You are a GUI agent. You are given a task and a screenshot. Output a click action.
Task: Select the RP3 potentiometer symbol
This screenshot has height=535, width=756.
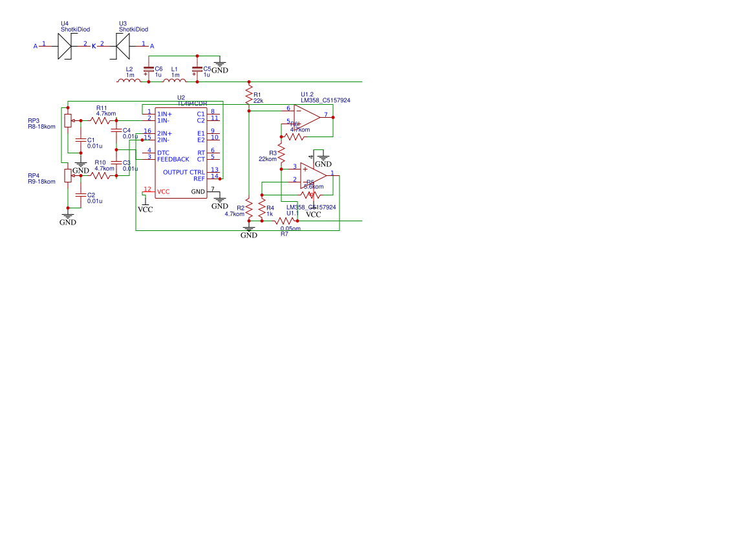(69, 120)
